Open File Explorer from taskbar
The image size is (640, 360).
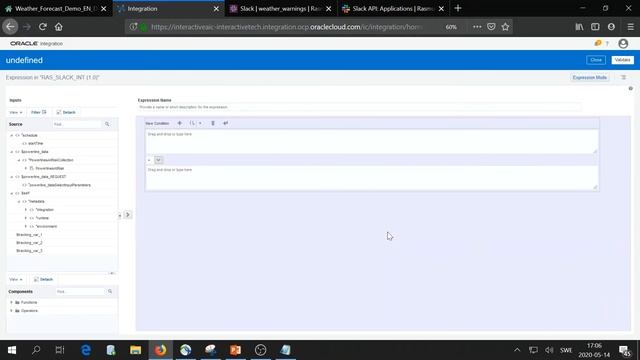pyautogui.click(x=136, y=350)
